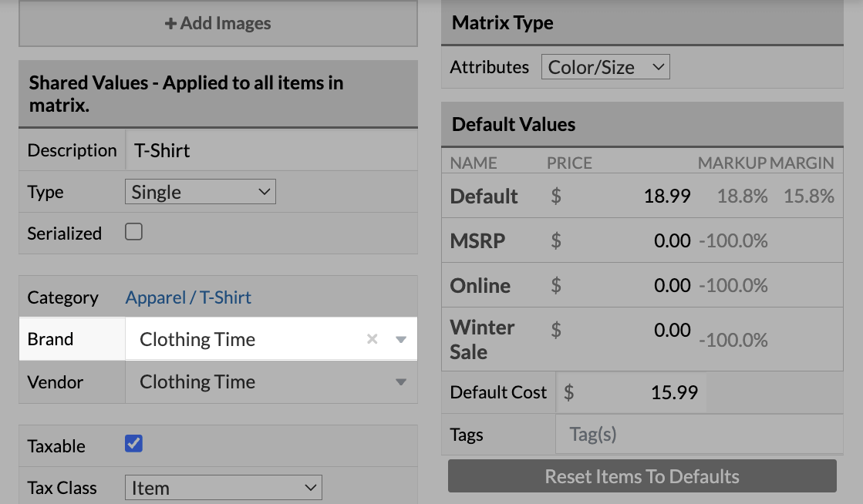Toggle the Serialized checkbox
This screenshot has height=504, width=863.
pyautogui.click(x=133, y=233)
